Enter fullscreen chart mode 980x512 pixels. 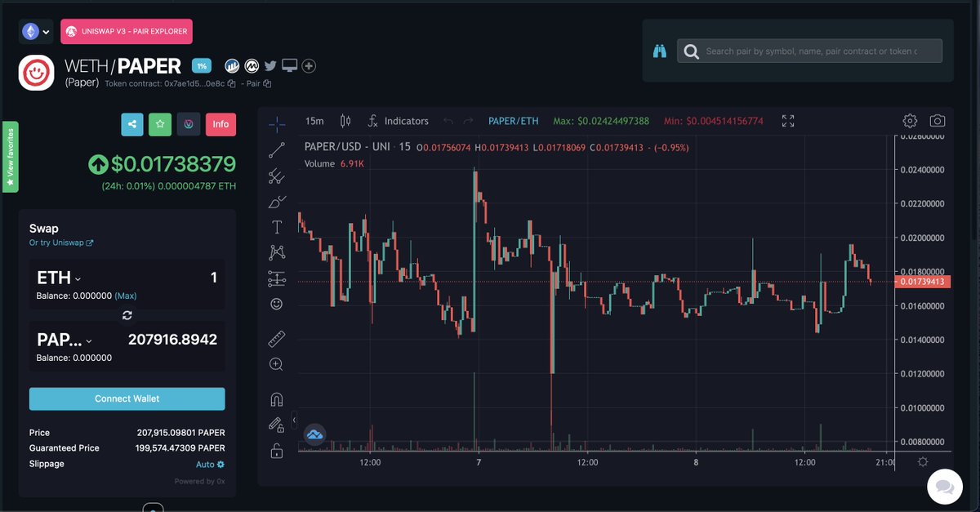tap(788, 121)
